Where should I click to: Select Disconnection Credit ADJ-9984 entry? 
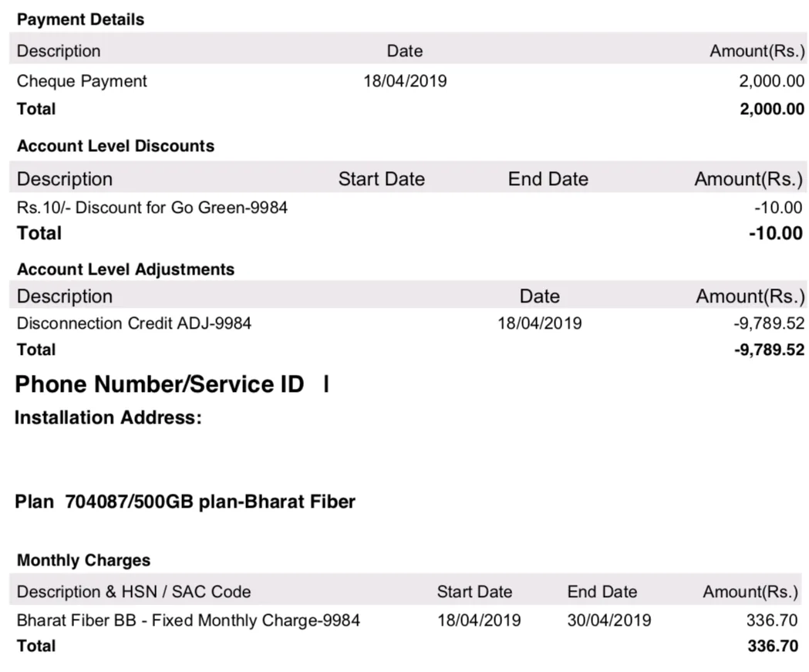coord(134,323)
